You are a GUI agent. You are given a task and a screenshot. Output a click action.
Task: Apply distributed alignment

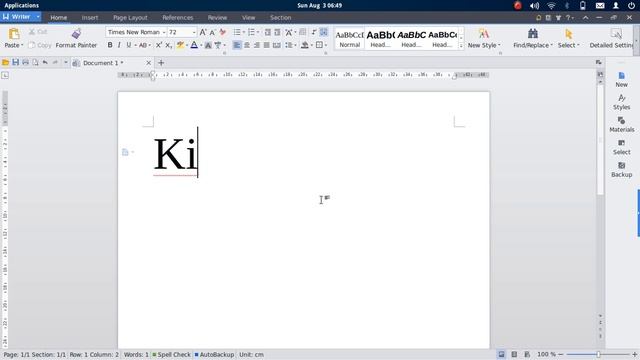click(x=277, y=45)
